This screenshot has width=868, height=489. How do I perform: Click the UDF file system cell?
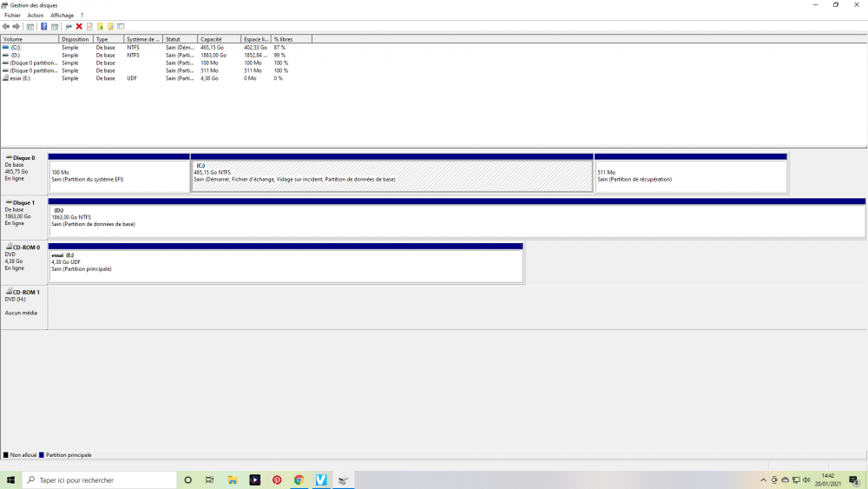[132, 79]
